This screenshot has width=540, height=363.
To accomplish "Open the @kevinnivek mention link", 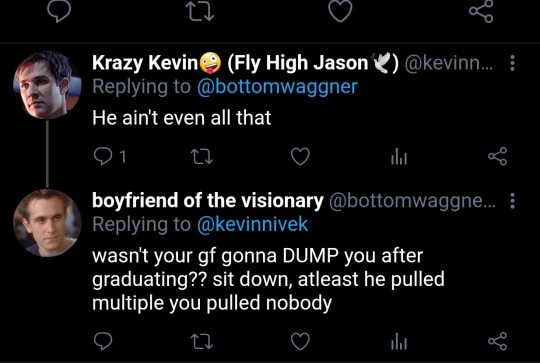I will 252,225.
